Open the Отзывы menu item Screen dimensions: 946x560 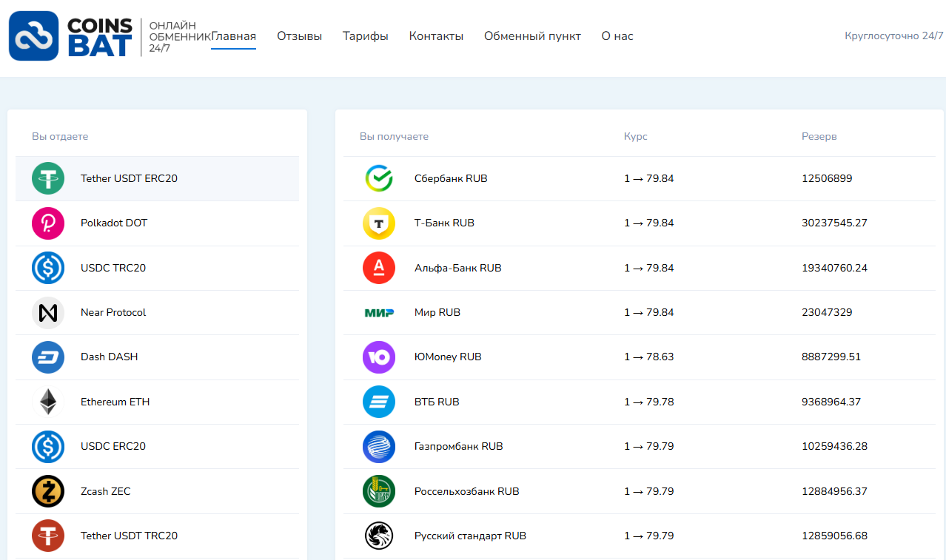click(x=299, y=36)
